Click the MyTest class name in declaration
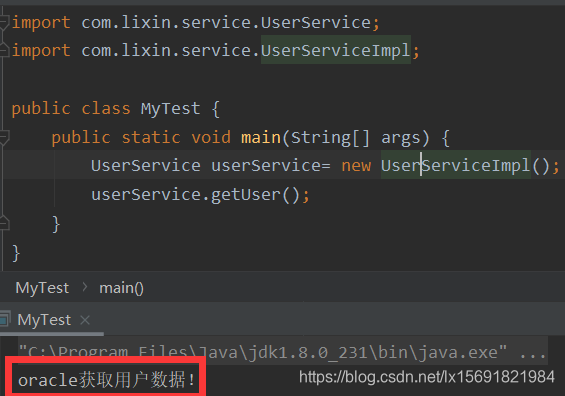The width and height of the screenshot is (565, 396). pos(170,108)
